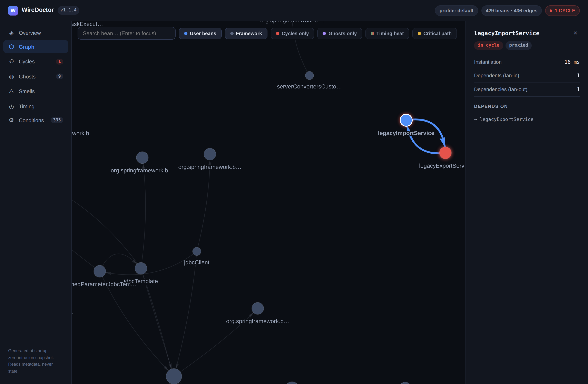The height and width of the screenshot is (384, 588).
Task: Click the Dependencies (fan-out) row
Action: pos(527,89)
